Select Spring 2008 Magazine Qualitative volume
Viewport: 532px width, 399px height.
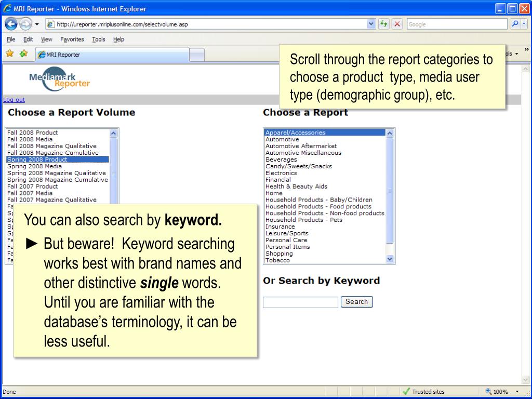(x=57, y=173)
